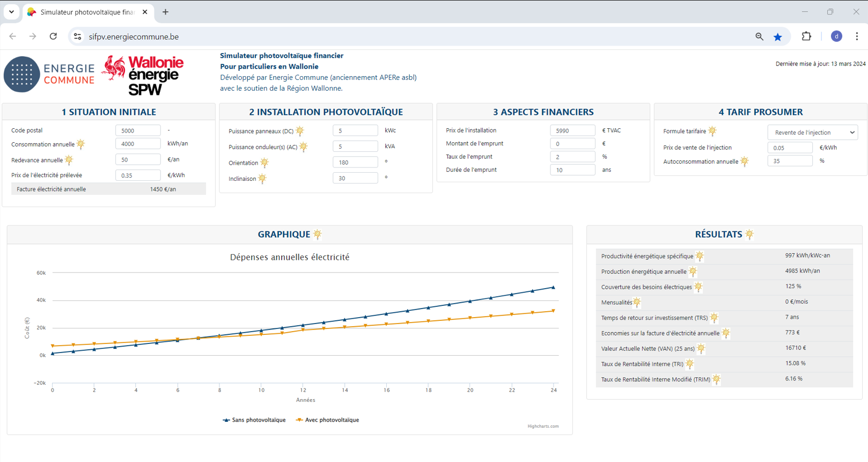Image resolution: width=868 pixels, height=462 pixels.
Task: Click the lightbulb next to RÉSULTATS heading
Action: [x=749, y=234]
